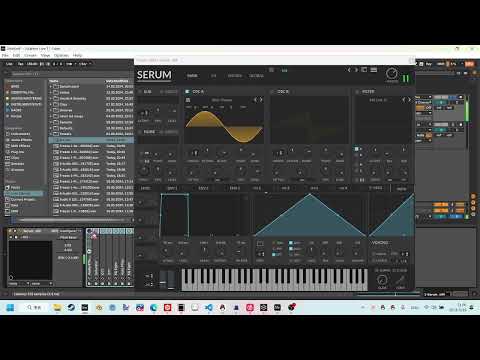480x360 pixels.
Task: Select the NOTE modulation source
Action: 401,189
